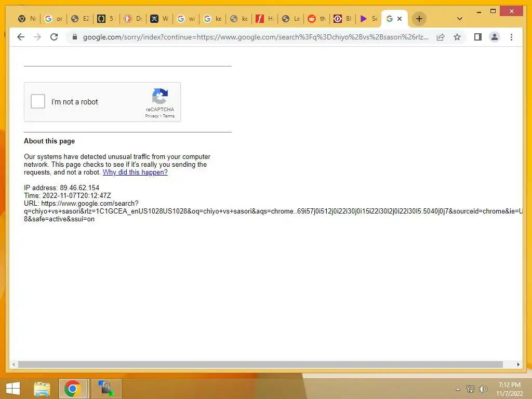532x399 pixels.
Task: Open File Explorer from the taskbar
Action: pyautogui.click(x=42, y=389)
